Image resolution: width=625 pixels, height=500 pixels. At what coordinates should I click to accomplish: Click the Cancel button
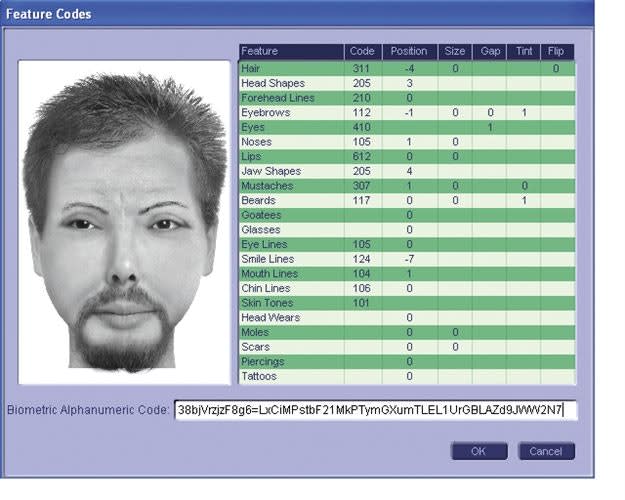(546, 451)
